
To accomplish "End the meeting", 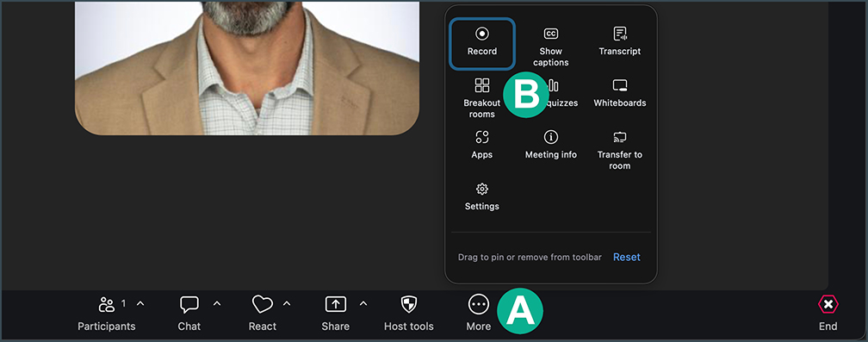I will tap(828, 314).
